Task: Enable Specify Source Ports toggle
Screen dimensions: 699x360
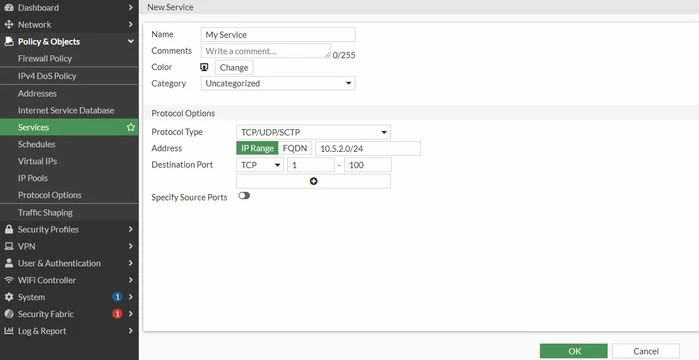Action: (x=244, y=196)
